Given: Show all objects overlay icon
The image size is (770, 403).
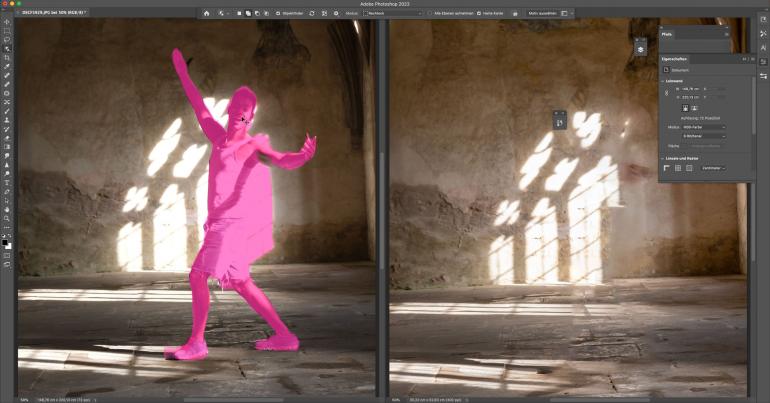Looking at the screenshot, I should tap(324, 13).
